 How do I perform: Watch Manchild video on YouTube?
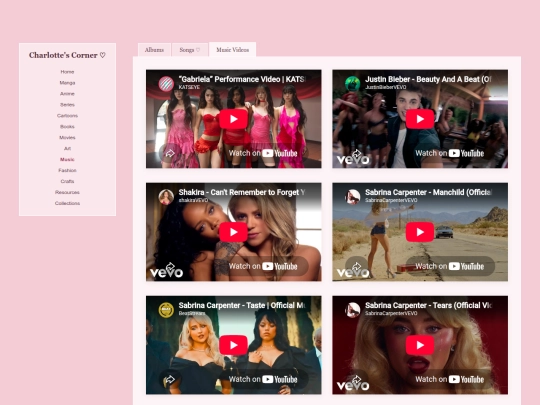pyautogui.click(x=450, y=266)
